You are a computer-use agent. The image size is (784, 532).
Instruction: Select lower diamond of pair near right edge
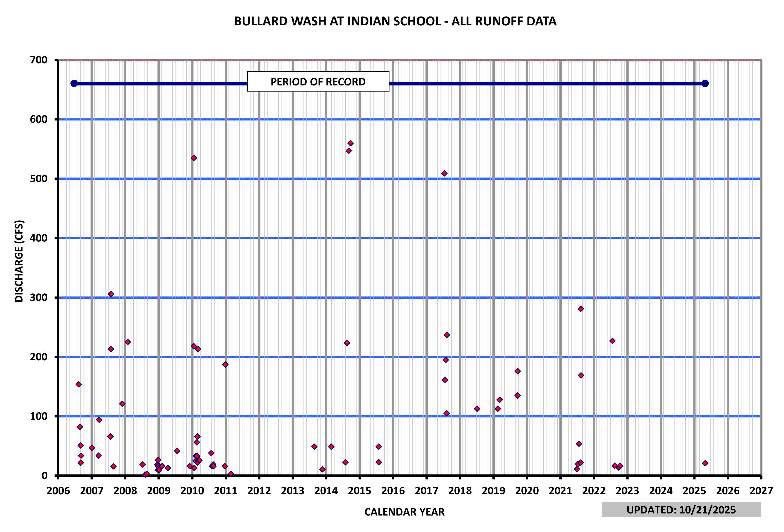(619, 468)
